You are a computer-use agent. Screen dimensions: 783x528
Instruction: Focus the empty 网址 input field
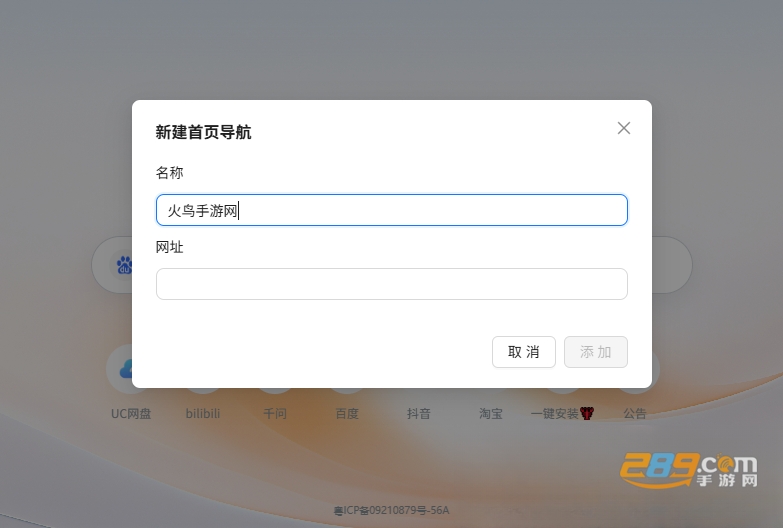(392, 284)
